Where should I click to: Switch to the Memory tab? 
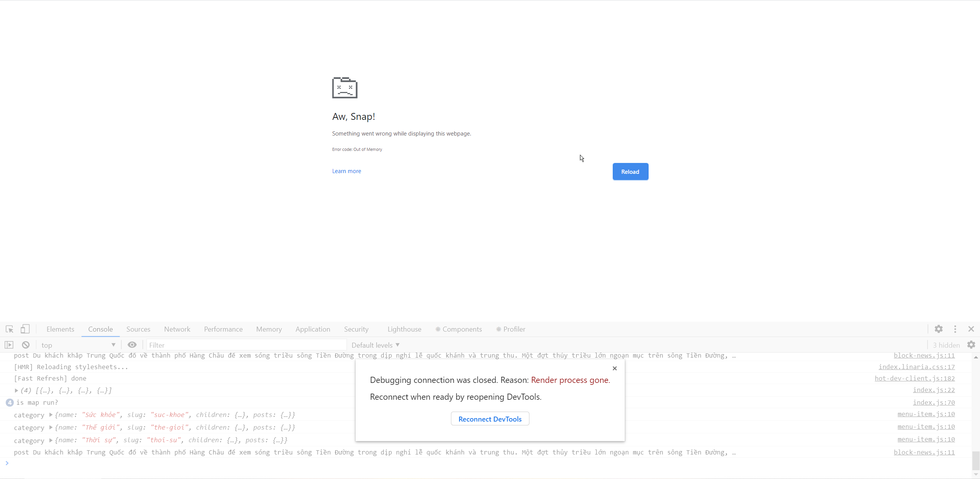pos(269,329)
